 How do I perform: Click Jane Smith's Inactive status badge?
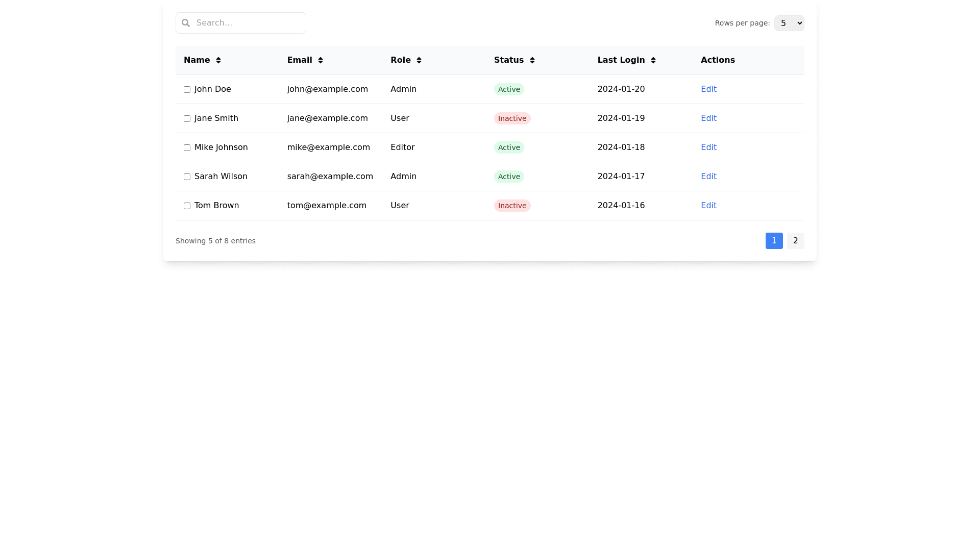(x=512, y=118)
